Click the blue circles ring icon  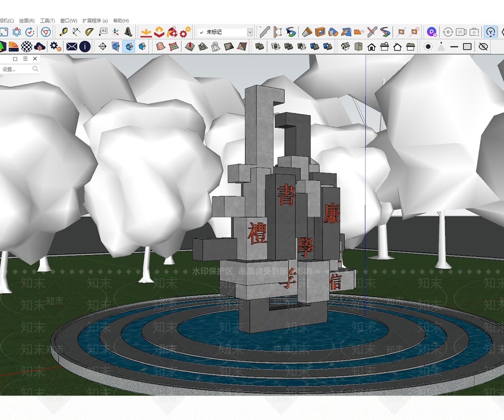point(17,32)
